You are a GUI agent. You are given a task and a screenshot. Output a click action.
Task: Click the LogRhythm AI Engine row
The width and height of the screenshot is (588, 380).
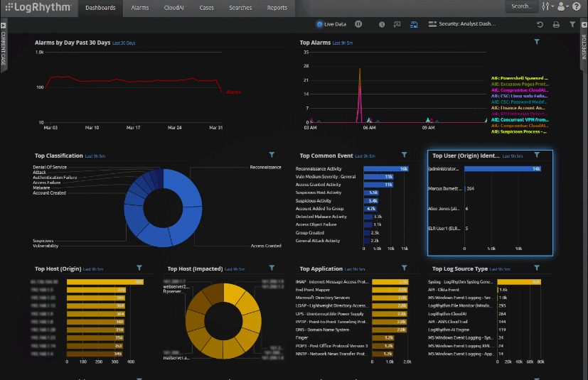point(467,330)
